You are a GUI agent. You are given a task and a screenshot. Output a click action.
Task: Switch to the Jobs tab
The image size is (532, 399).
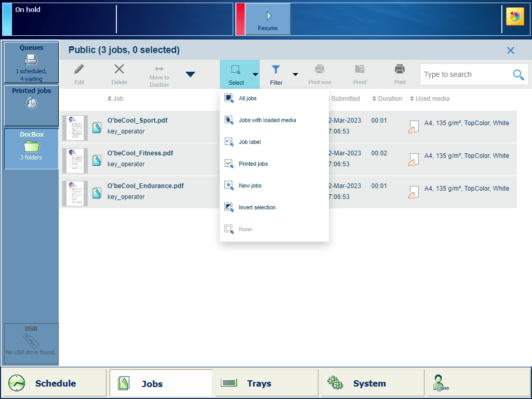161,383
